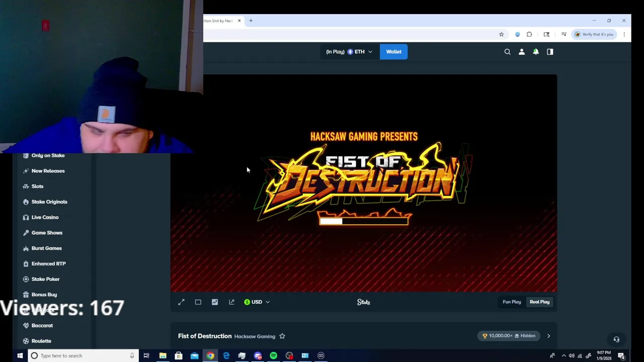Open File Explorer from the taskbar

[163, 355]
